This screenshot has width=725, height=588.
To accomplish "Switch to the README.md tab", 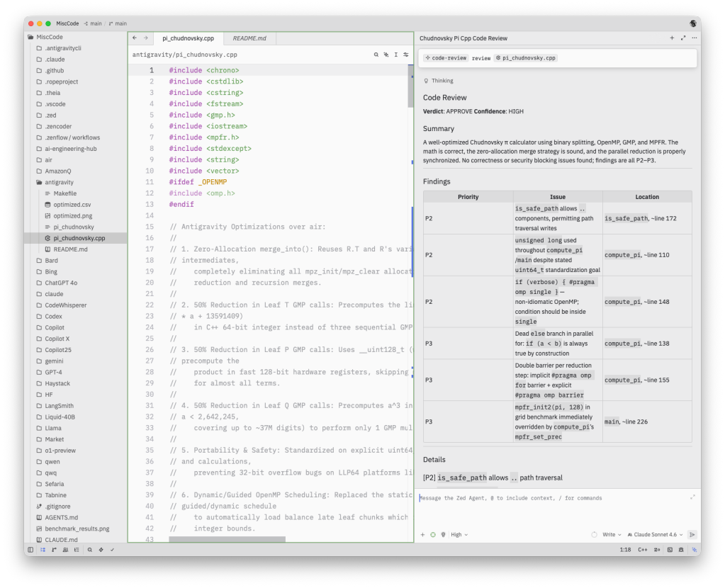I will [x=249, y=38].
